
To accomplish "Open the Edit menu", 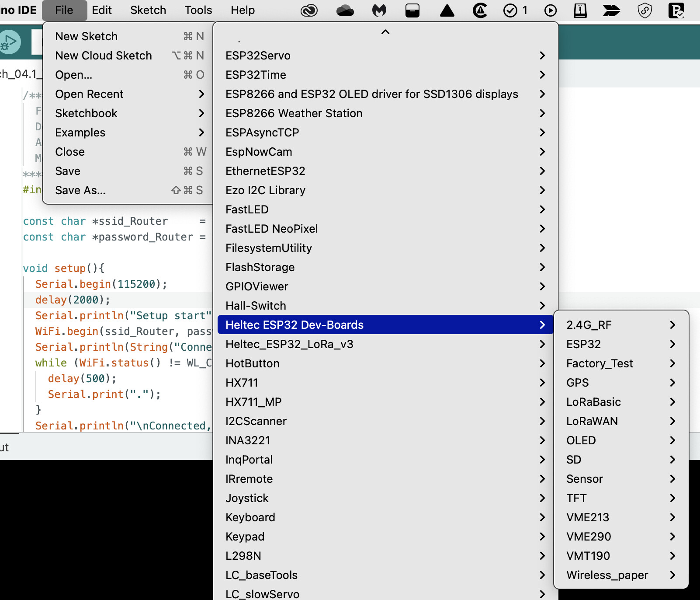I will (102, 10).
